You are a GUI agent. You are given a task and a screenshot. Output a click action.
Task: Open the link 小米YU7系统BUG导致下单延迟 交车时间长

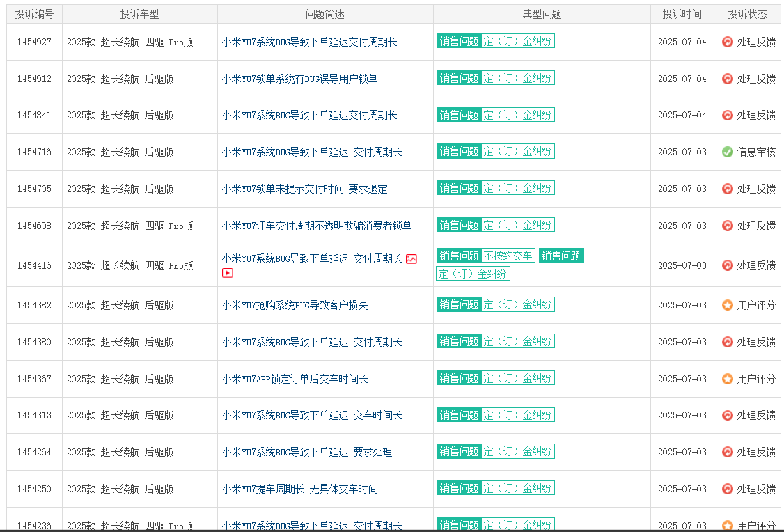pyautogui.click(x=312, y=416)
